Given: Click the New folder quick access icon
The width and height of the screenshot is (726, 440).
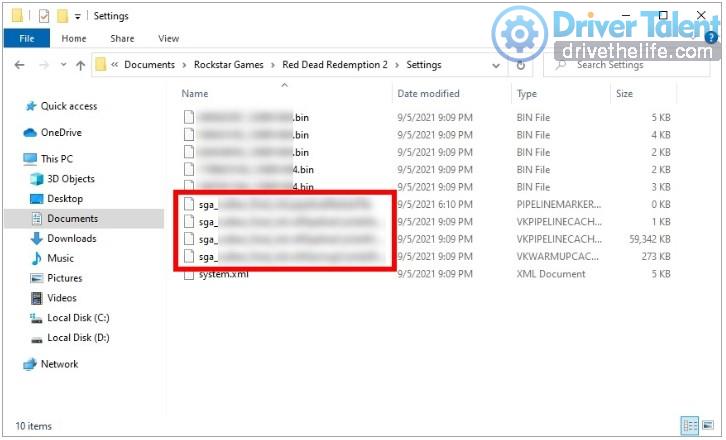Looking at the screenshot, I should point(62,17).
